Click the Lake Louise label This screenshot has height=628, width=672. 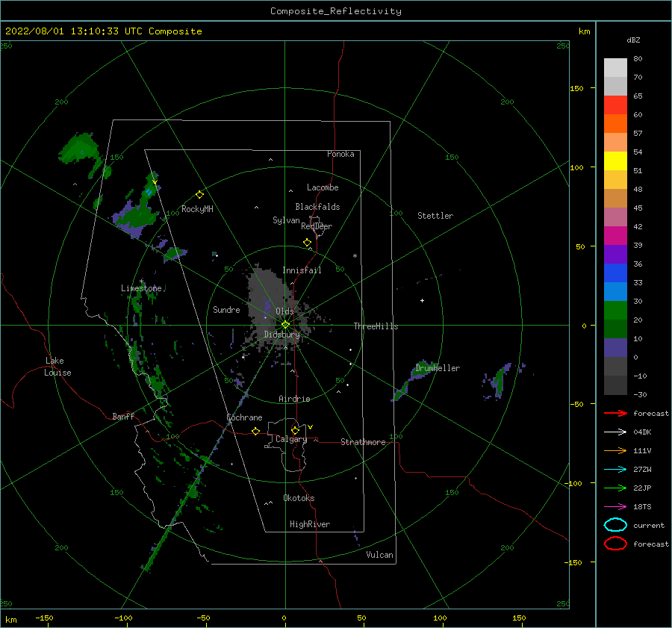57,367
